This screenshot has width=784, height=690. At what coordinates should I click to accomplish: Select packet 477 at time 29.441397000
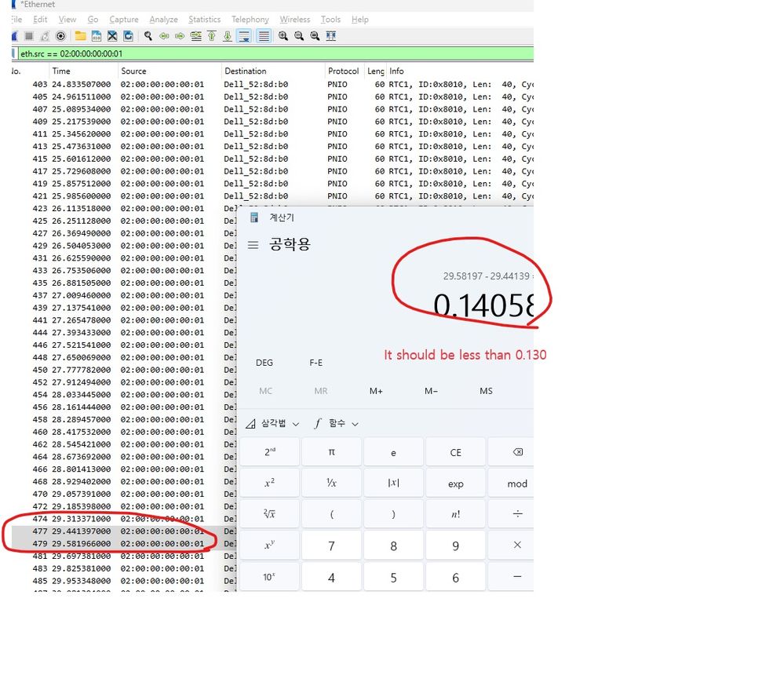click(124, 531)
